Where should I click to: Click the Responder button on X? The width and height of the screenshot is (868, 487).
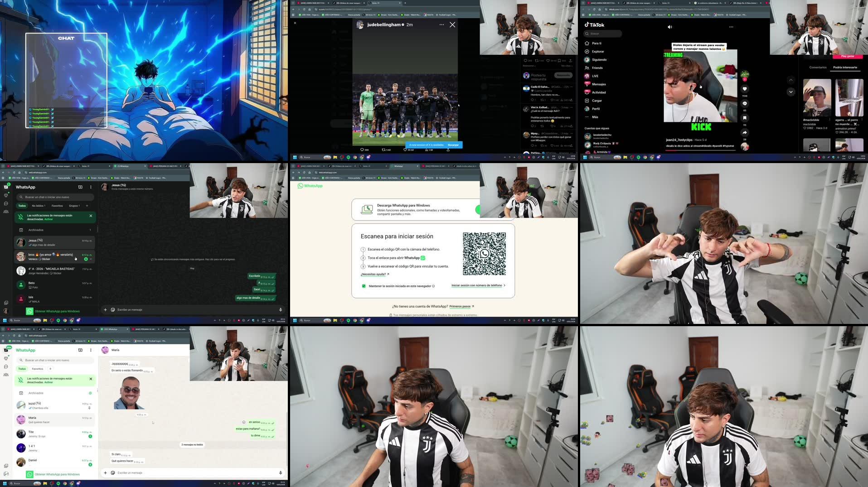(563, 75)
